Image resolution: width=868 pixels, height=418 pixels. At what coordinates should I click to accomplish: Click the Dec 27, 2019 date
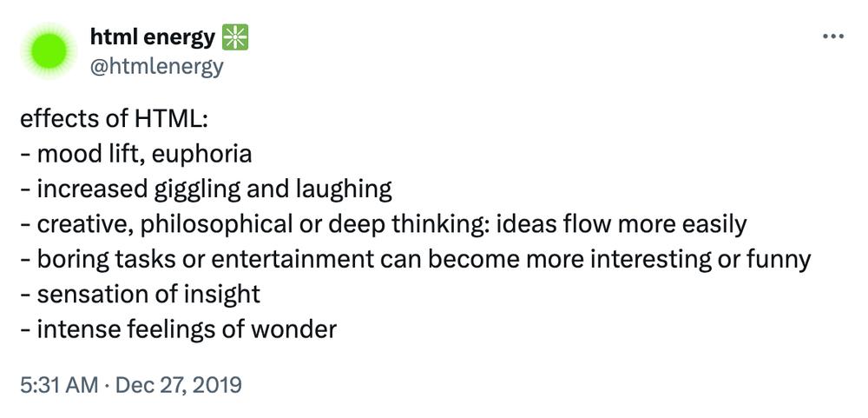[x=179, y=384]
